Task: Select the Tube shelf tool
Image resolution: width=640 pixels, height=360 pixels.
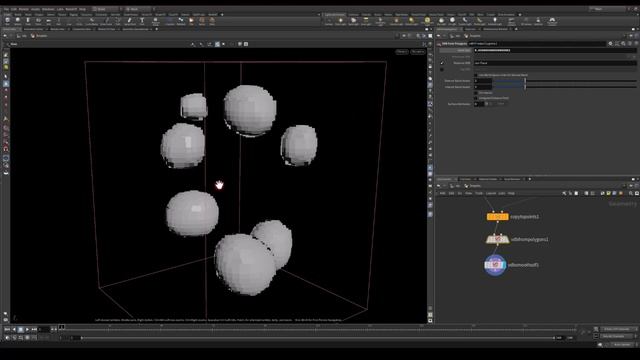Action: pos(28,21)
